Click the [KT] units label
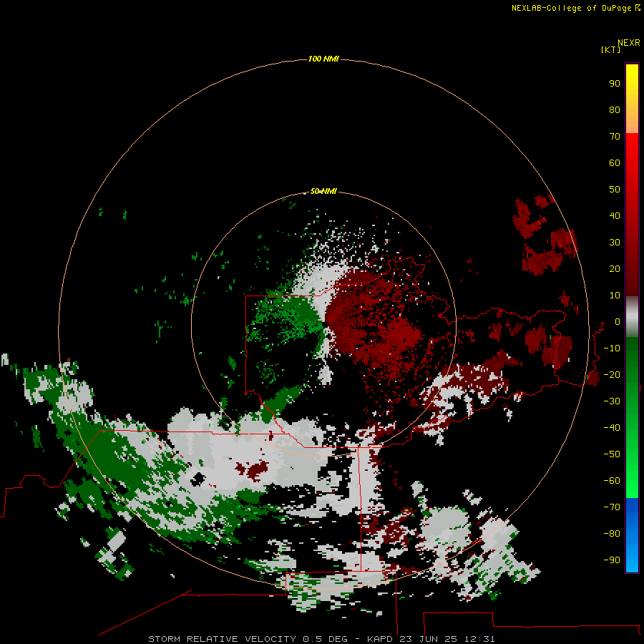Viewport: 644px width, 644px height. click(611, 49)
